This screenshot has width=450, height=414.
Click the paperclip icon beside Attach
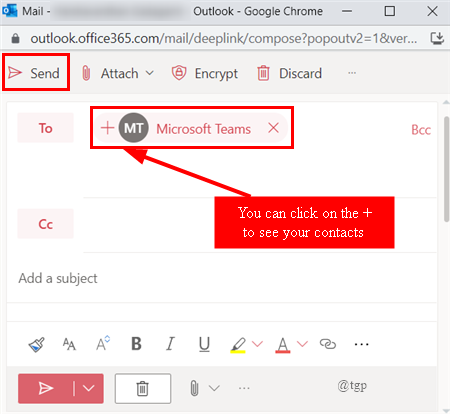pyautogui.click(x=86, y=73)
